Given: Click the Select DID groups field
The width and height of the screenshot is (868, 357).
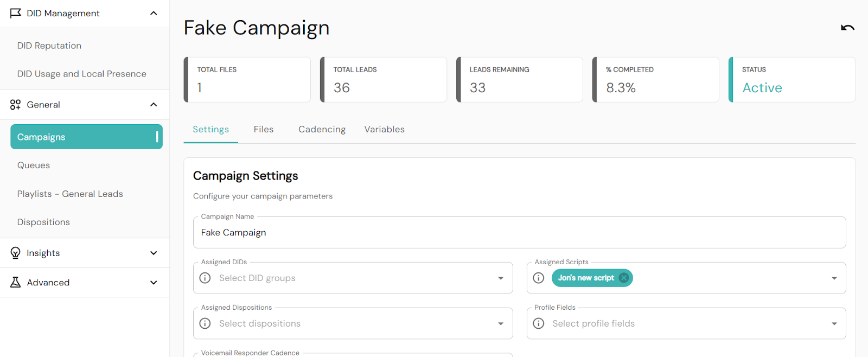Looking at the screenshot, I should click(x=353, y=278).
